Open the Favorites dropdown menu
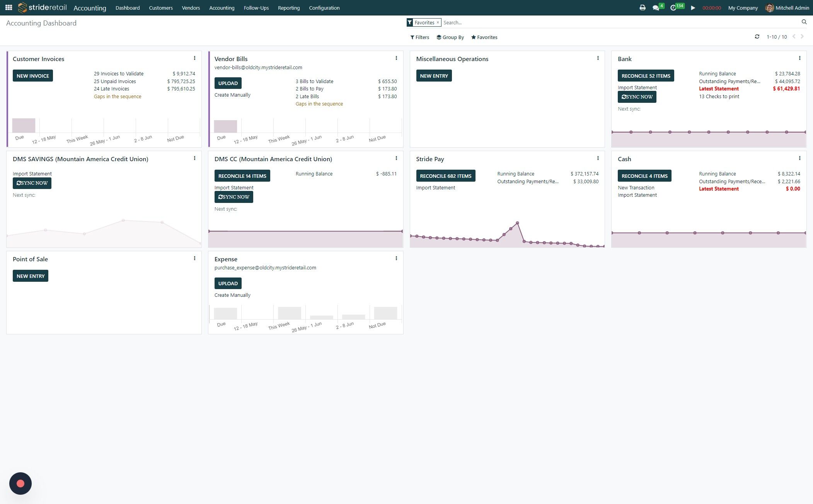Image resolution: width=813 pixels, height=504 pixels. (x=484, y=37)
